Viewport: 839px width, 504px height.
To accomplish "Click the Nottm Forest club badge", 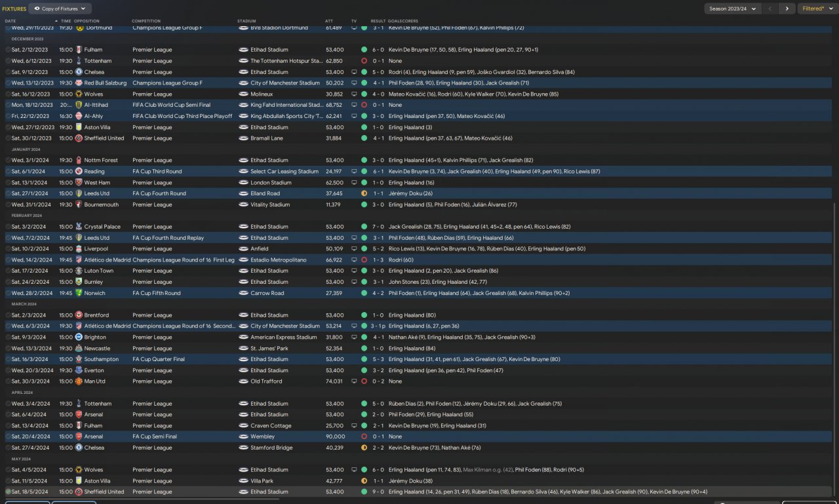I will [x=79, y=160].
